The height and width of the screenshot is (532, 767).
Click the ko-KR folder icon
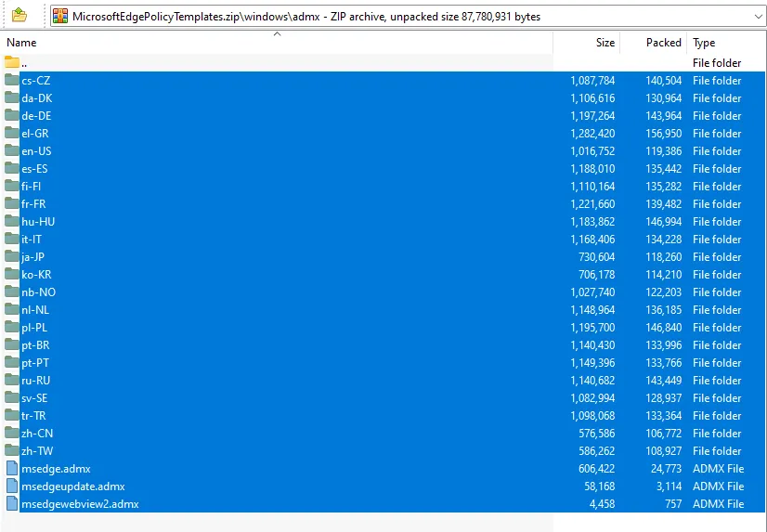[12, 274]
